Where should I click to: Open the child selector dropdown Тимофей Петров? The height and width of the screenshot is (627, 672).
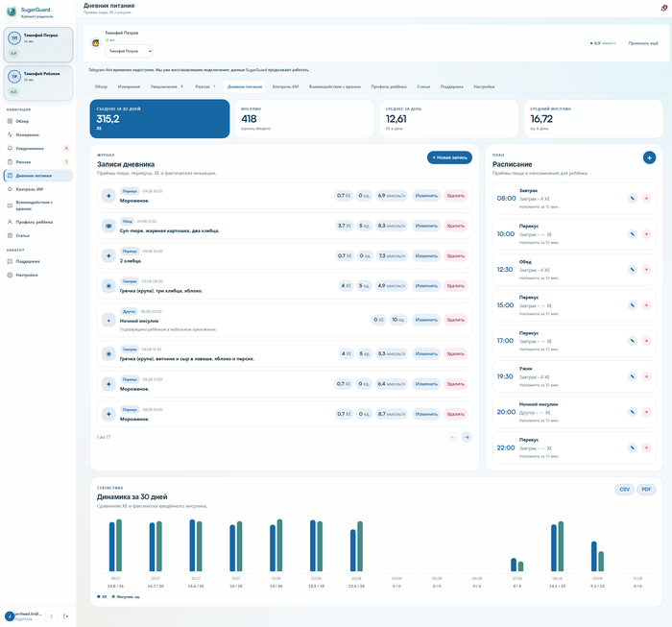129,51
